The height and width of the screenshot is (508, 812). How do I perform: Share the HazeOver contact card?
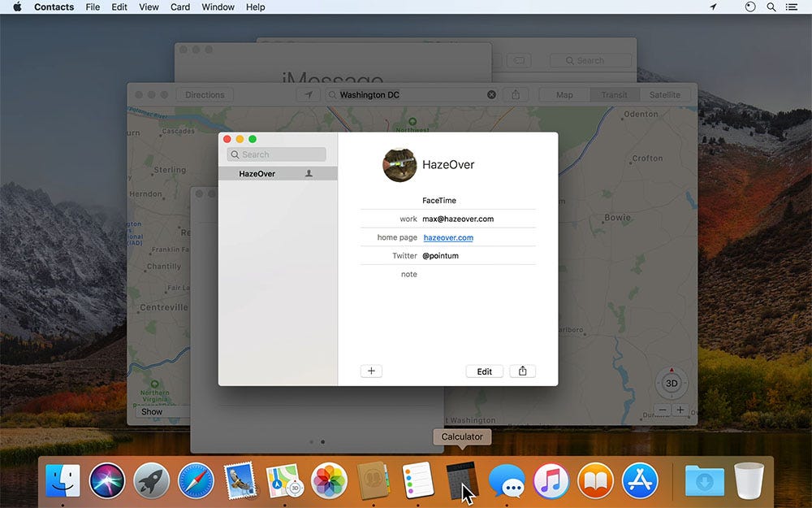pyautogui.click(x=522, y=371)
